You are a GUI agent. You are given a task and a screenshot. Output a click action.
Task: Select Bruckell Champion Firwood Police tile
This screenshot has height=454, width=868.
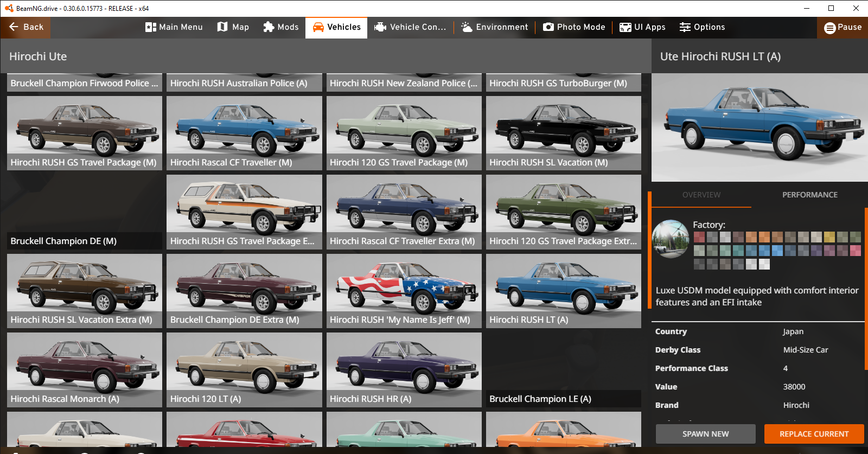[85, 82]
